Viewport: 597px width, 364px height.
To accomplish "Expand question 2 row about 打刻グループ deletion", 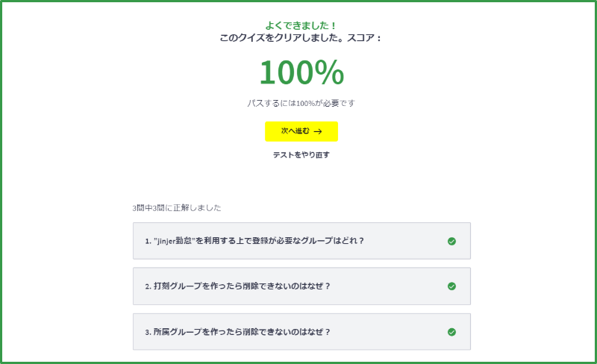I will click(x=301, y=286).
